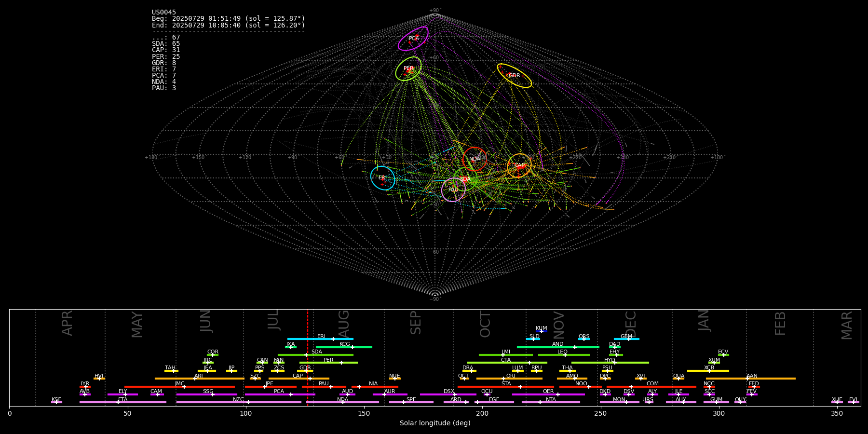The width and height of the screenshot is (868, 434).
Task: Click the red STA shower bar
Action: click(x=506, y=387)
